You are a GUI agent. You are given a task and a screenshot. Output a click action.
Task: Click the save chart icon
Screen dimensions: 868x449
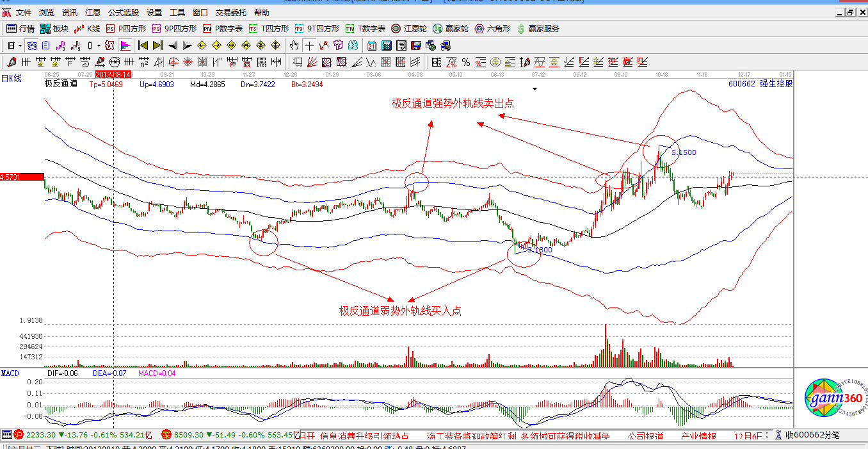coord(415,45)
